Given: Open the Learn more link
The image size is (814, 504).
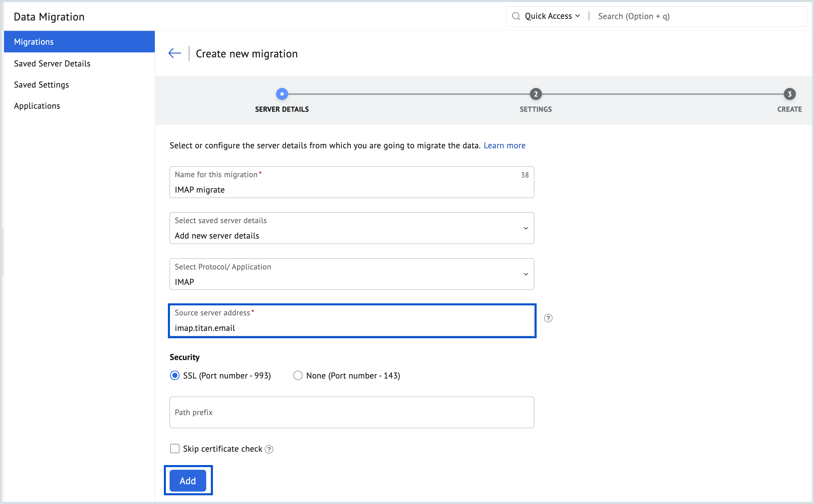Looking at the screenshot, I should click(x=504, y=145).
